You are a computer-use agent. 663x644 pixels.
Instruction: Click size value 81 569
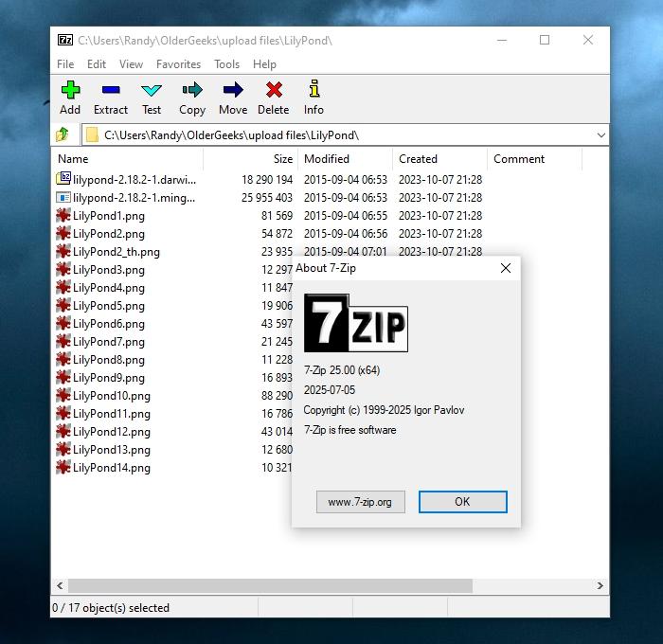point(277,216)
